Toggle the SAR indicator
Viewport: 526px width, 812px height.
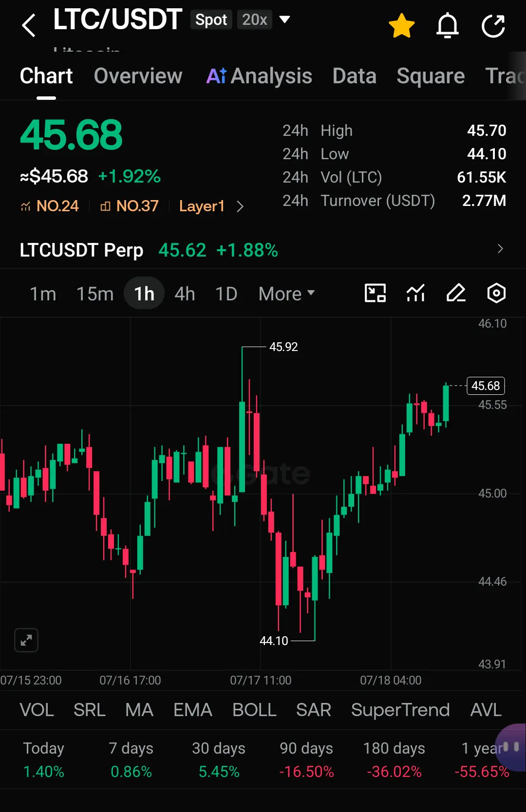(x=314, y=710)
